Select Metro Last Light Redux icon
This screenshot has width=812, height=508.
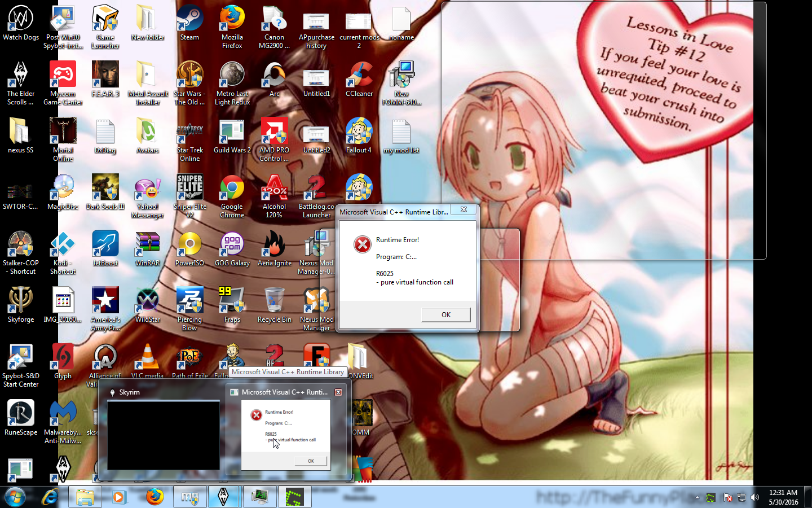pyautogui.click(x=232, y=84)
